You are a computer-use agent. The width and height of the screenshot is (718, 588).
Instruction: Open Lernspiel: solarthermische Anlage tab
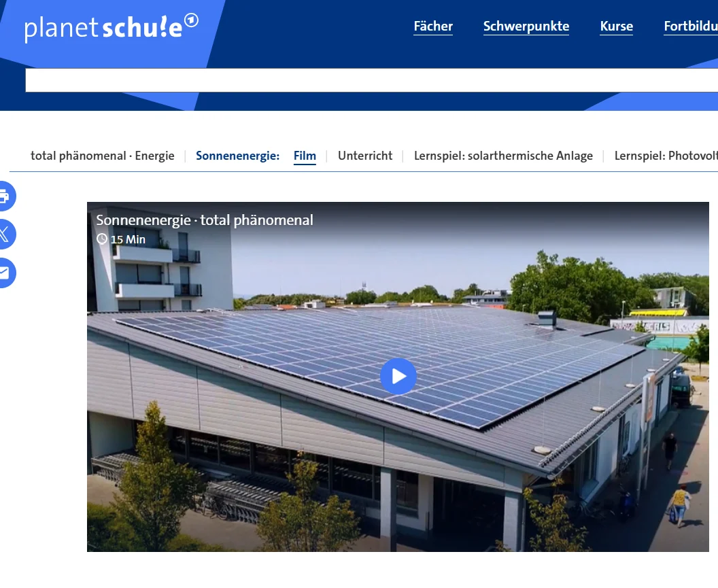[x=503, y=156]
